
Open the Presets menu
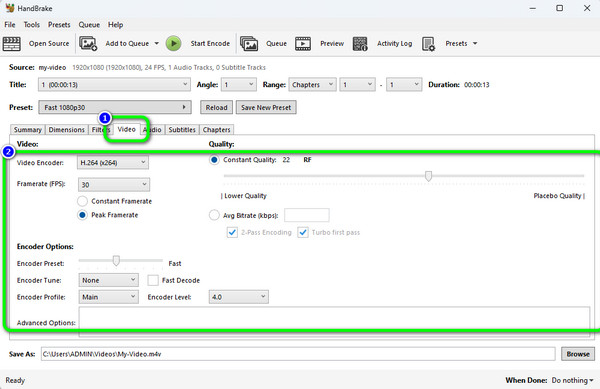[x=59, y=25]
